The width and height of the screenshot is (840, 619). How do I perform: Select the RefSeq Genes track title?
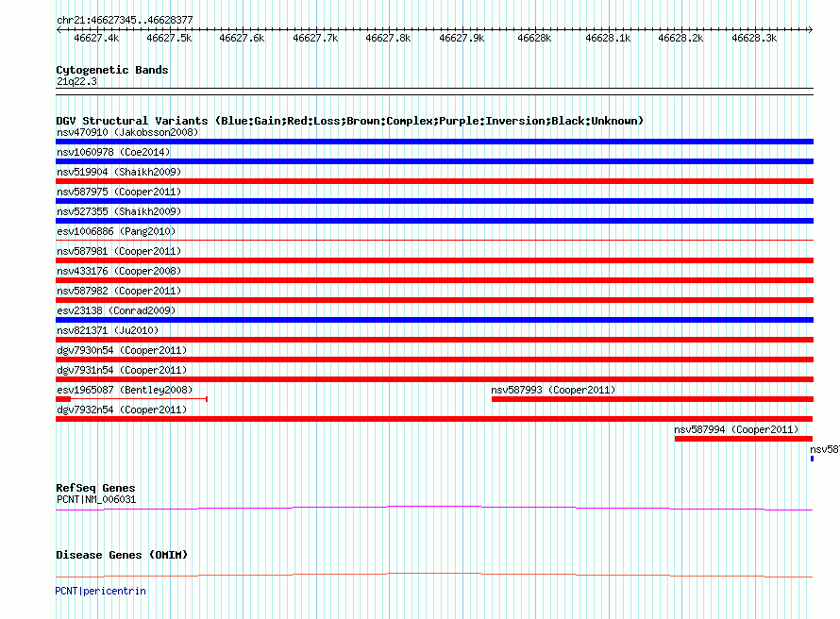[x=95, y=488]
